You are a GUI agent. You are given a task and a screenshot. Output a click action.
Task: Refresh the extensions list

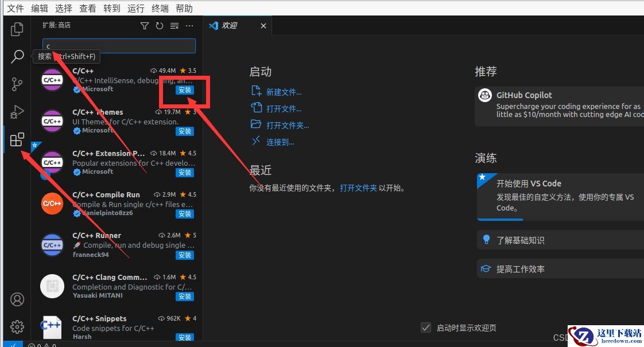(160, 26)
